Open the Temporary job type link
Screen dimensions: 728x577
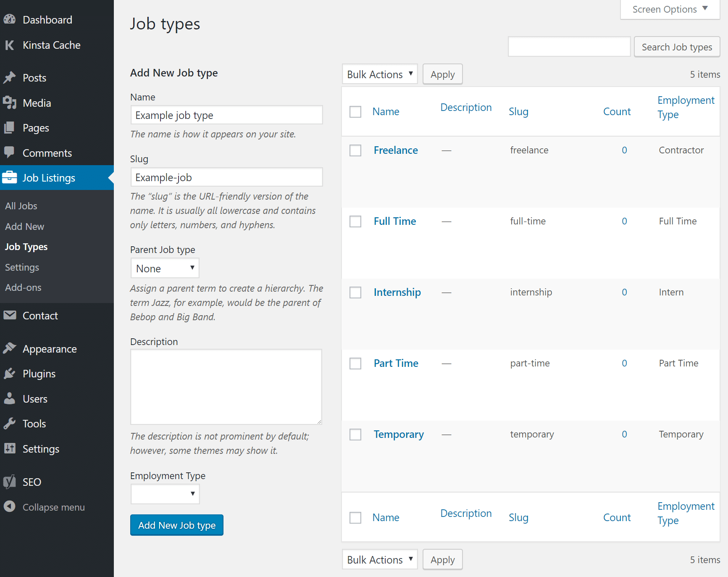click(398, 434)
